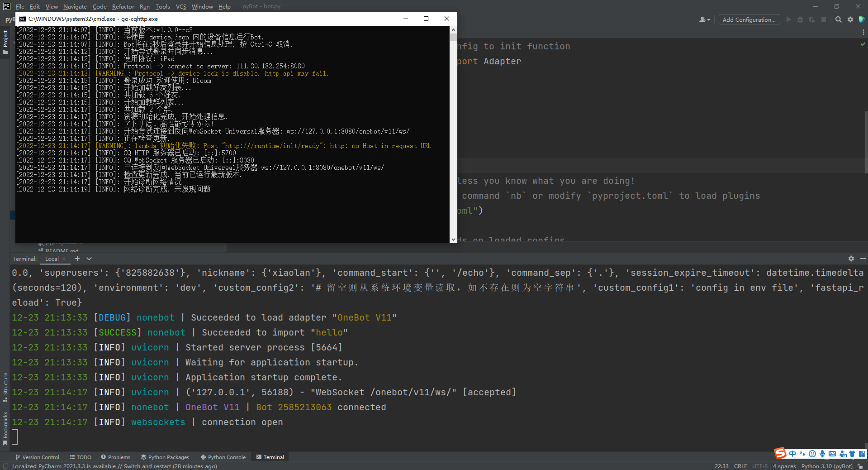The width and height of the screenshot is (868, 470).
Task: Click the cmd.exe window title bar icon
Action: coord(23,19)
